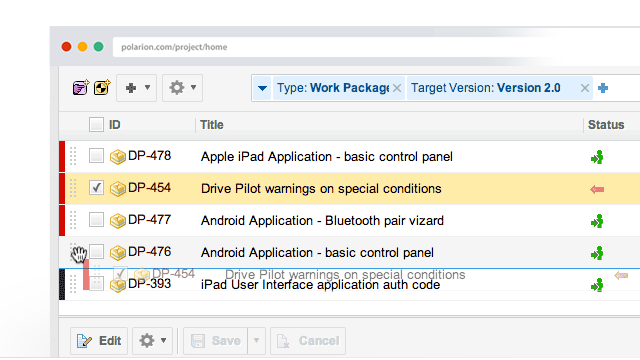Select title 'iPad User Interface application auth code'
This screenshot has width=640, height=360.
320,285
